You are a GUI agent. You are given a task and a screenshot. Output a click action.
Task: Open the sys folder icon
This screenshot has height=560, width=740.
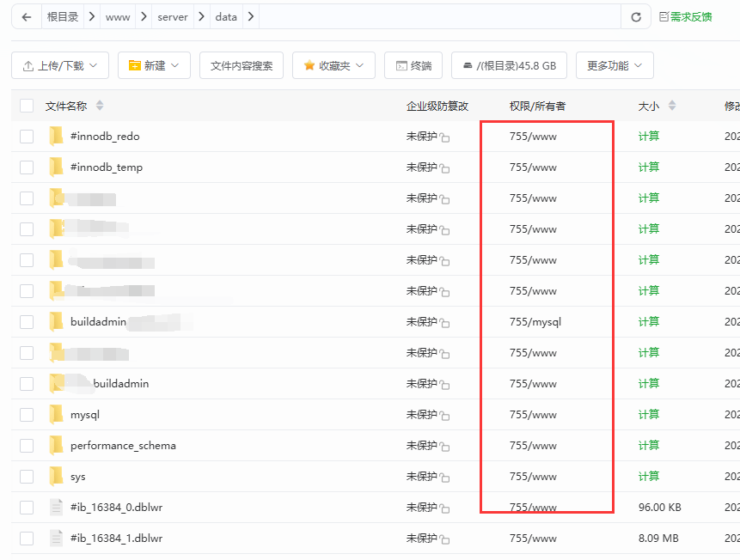[x=57, y=476]
